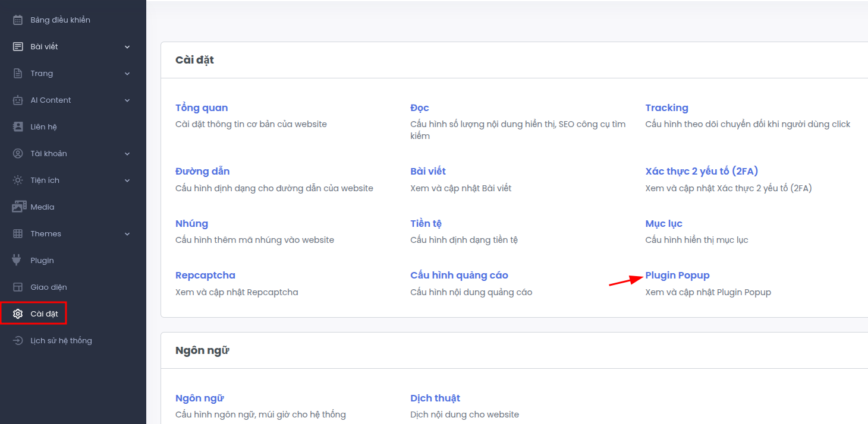The height and width of the screenshot is (424, 868).
Task: Click the Tài khoản user icon
Action: 18,153
